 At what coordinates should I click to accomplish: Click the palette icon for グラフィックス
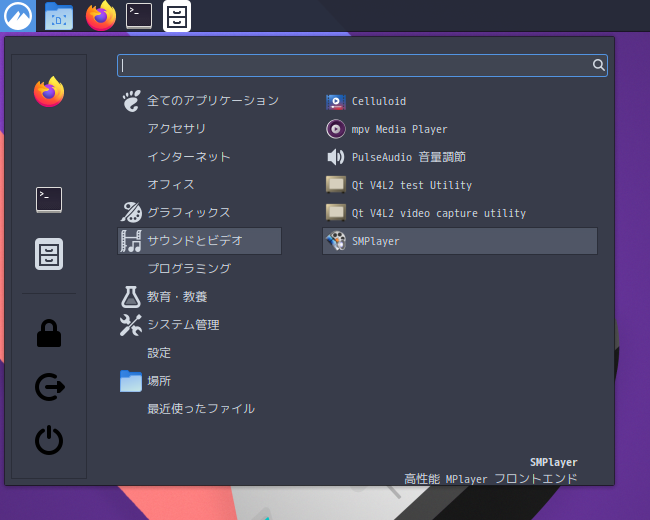point(131,212)
